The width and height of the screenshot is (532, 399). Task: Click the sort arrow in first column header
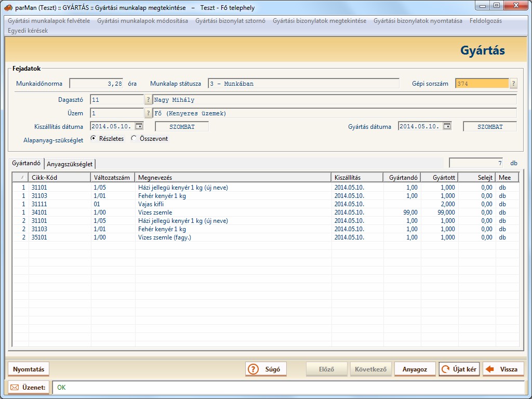click(22, 177)
